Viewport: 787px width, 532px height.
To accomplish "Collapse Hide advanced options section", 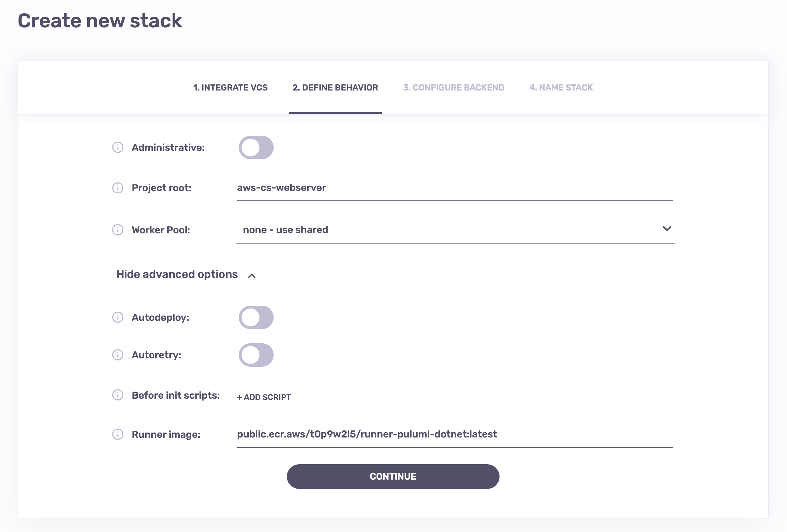I will 186,274.
